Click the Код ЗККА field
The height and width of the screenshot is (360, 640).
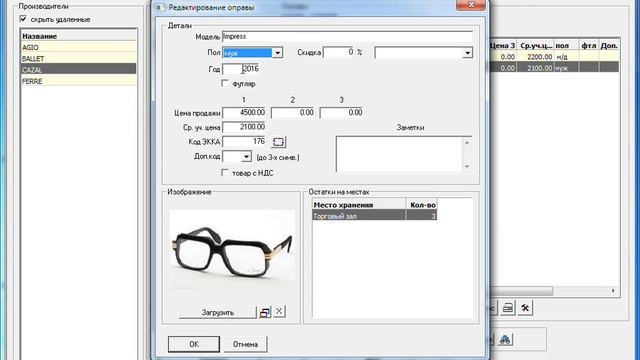pos(244,142)
